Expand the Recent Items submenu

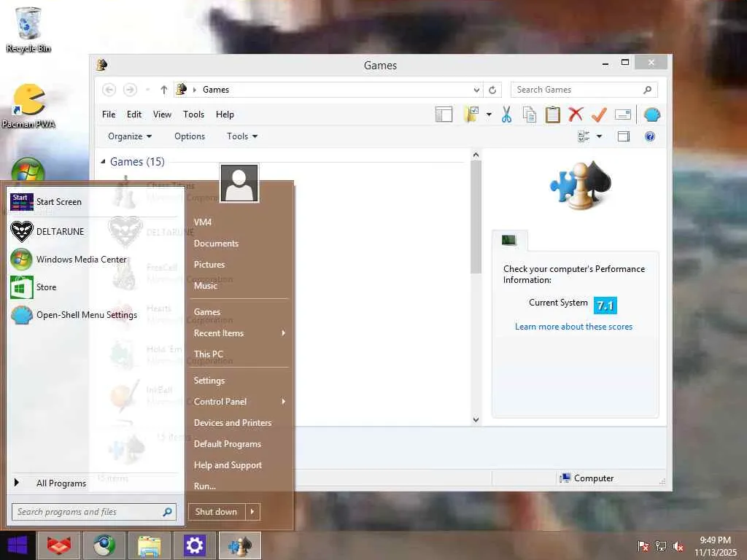tap(284, 332)
